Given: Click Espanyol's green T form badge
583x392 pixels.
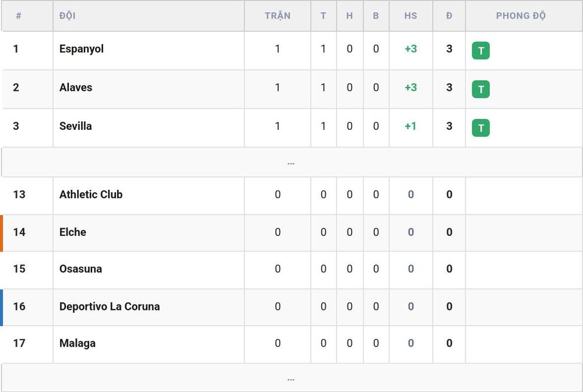Looking at the screenshot, I should point(481,51).
